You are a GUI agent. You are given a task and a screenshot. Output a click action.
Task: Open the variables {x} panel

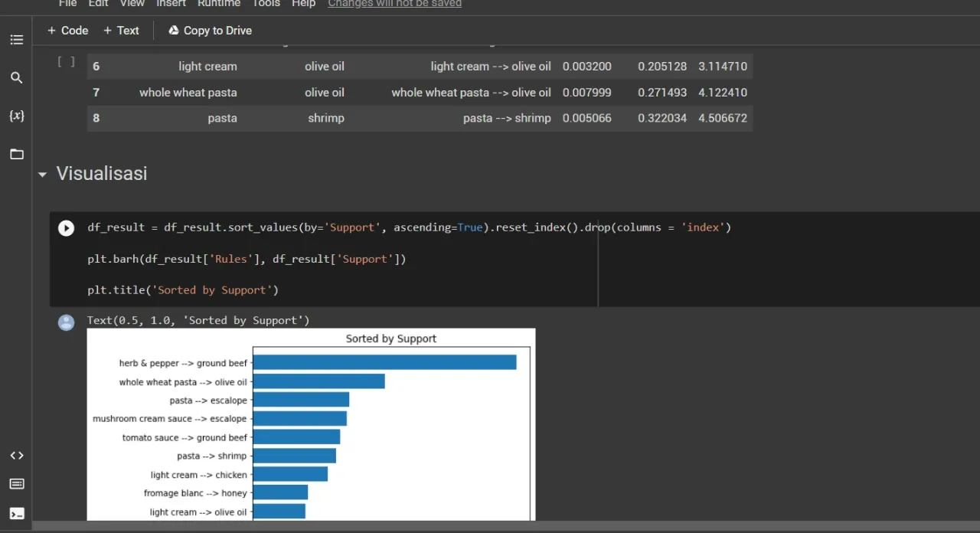click(16, 116)
